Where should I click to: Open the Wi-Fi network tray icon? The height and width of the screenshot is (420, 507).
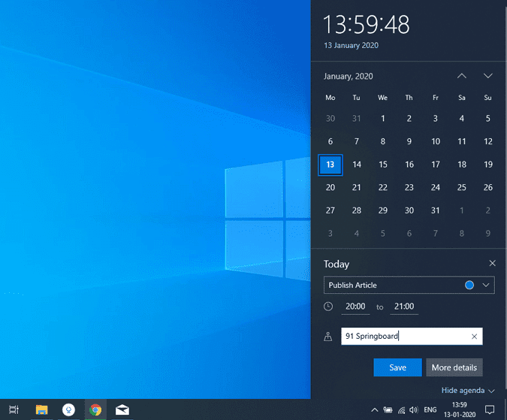coord(401,410)
